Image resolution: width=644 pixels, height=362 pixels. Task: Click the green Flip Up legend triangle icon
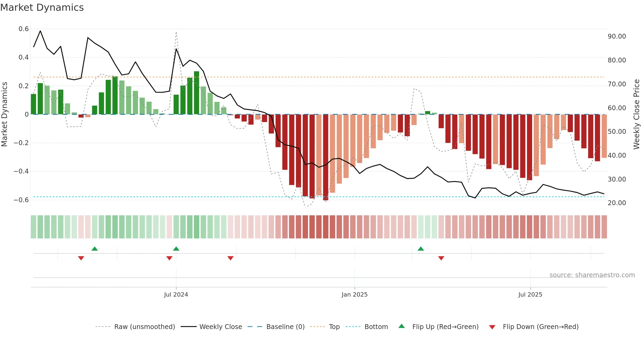pos(402,326)
